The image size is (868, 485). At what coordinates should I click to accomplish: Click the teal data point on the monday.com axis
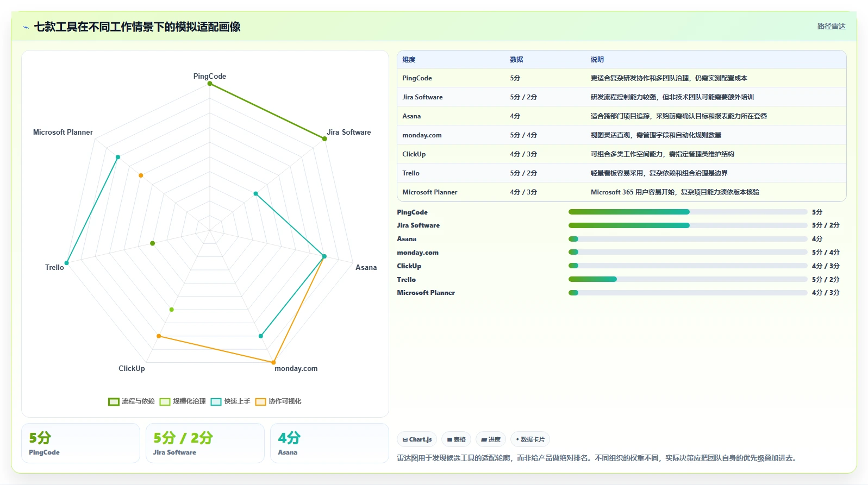click(261, 336)
